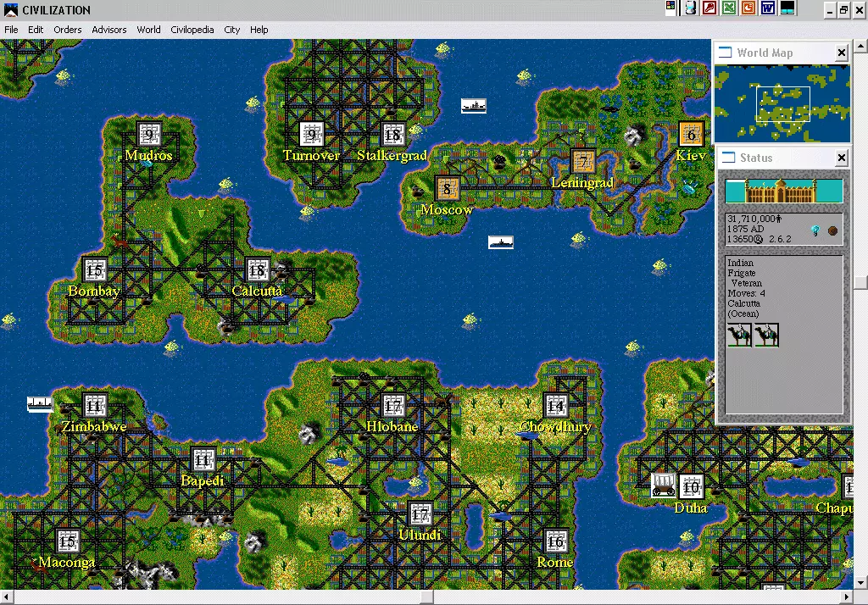Click the window icon on the World Map title bar

coord(726,52)
